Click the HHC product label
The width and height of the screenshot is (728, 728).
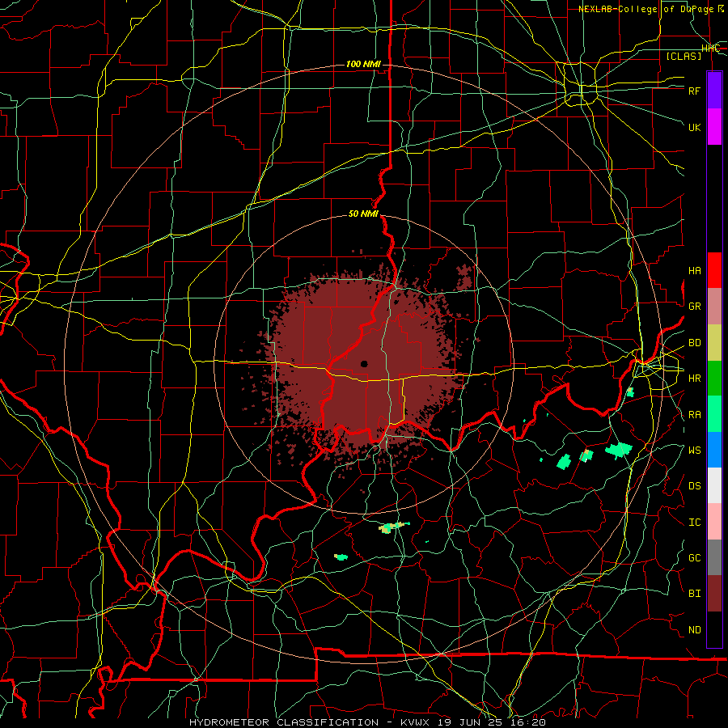click(710, 49)
